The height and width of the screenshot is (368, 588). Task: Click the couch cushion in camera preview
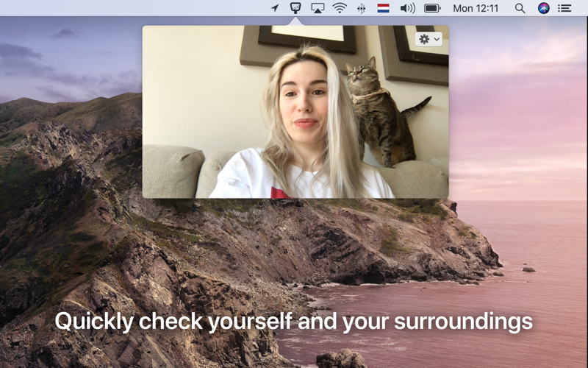(172, 171)
